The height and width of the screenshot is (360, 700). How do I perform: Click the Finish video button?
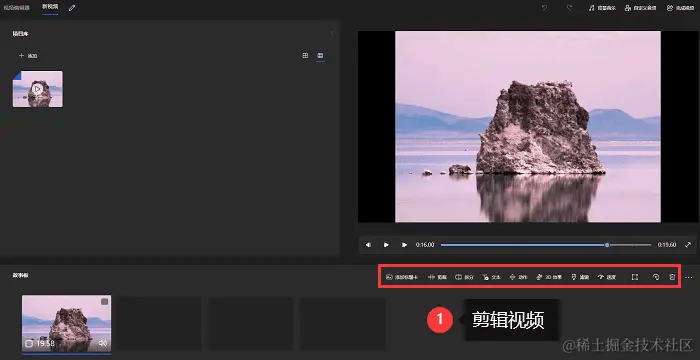click(680, 8)
